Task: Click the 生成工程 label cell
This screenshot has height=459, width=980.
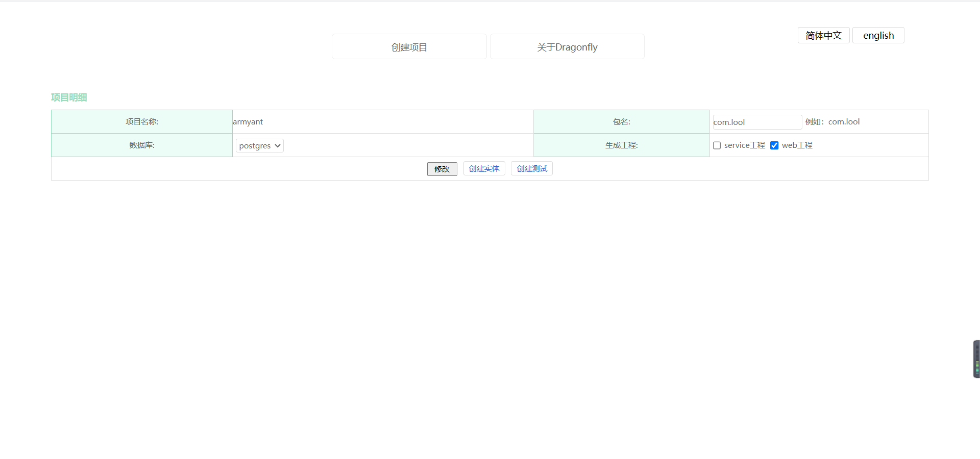Action: 621,145
